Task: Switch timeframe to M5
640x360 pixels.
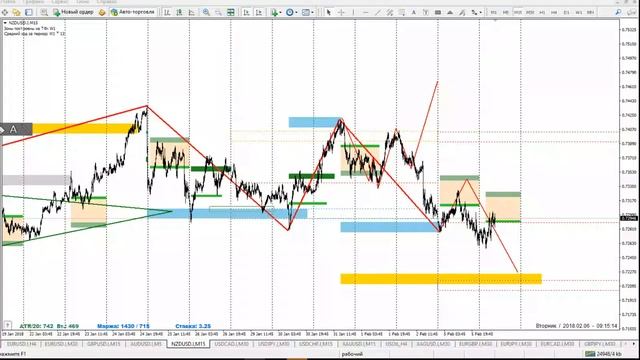Action: tap(506, 12)
